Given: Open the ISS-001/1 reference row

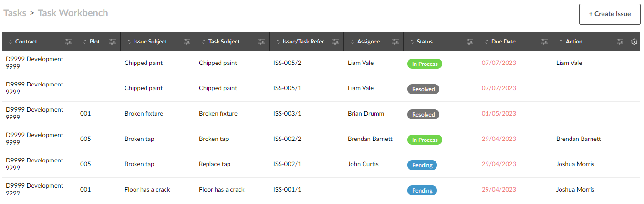Looking at the screenshot, I should [x=287, y=190].
